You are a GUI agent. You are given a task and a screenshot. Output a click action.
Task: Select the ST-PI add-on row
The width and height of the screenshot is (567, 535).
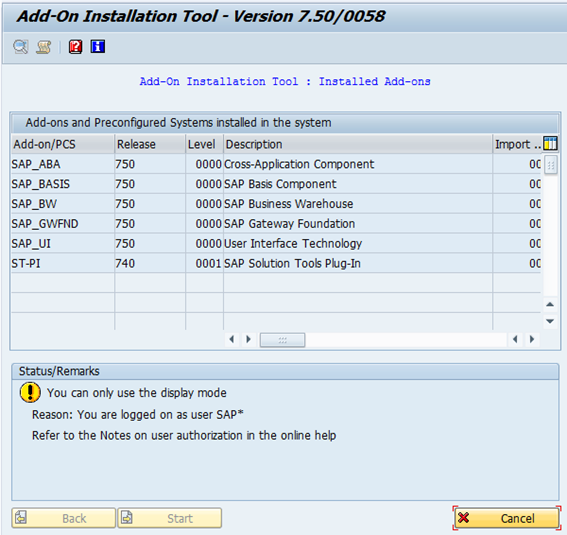(276, 264)
